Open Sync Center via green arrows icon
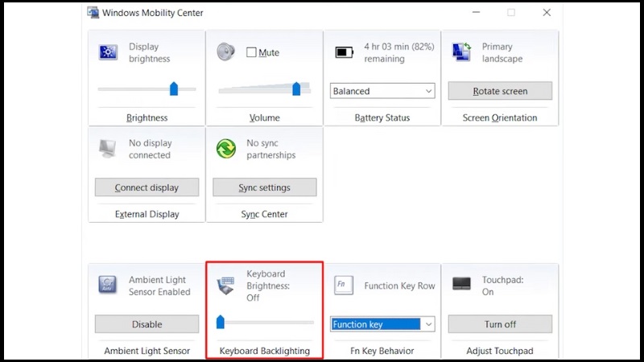The height and width of the screenshot is (362, 644). [226, 149]
